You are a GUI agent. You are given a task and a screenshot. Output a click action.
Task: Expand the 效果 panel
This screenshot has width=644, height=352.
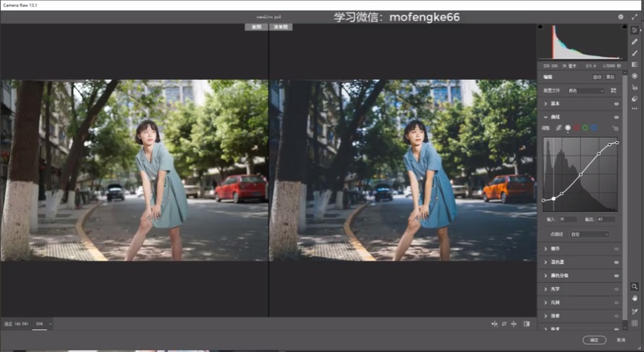[546, 316]
